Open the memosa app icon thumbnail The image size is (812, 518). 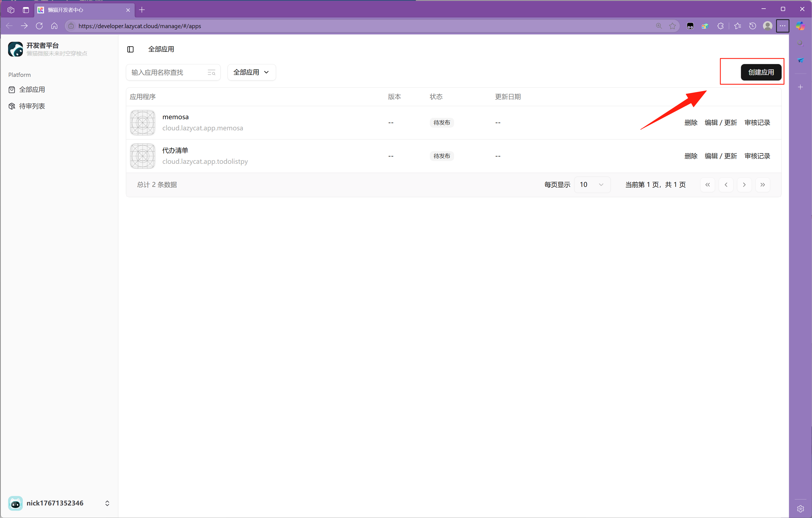click(143, 123)
